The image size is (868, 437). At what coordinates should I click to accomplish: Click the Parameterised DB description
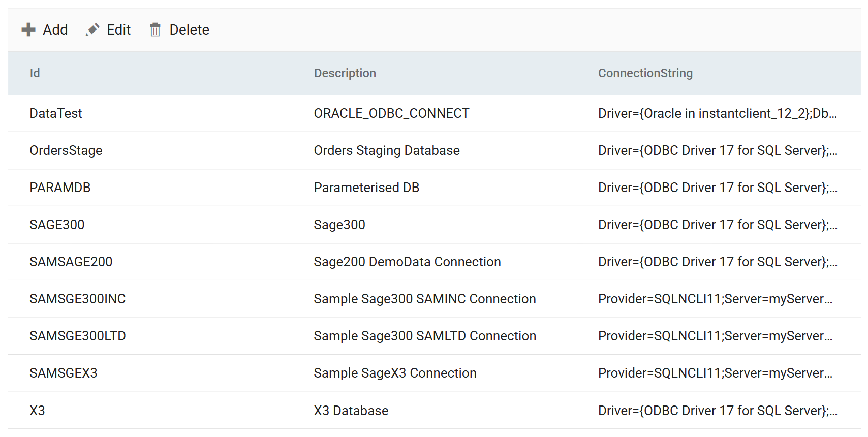366,188
